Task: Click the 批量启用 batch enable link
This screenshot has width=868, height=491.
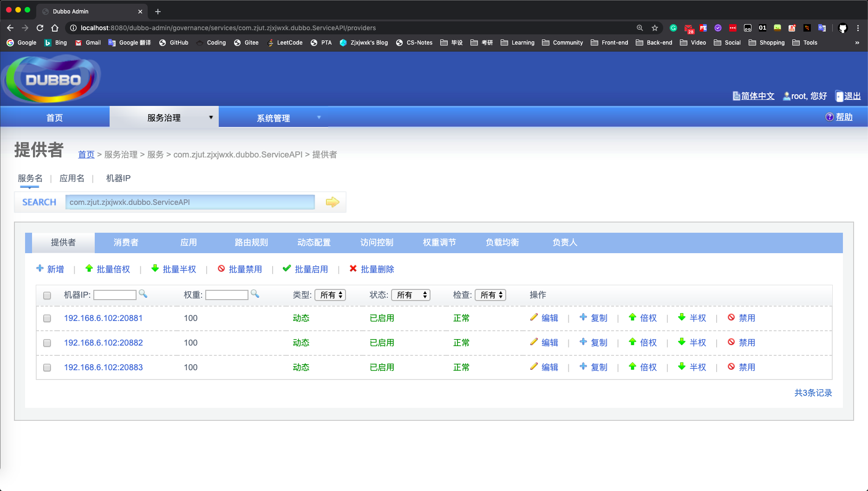Action: [306, 269]
